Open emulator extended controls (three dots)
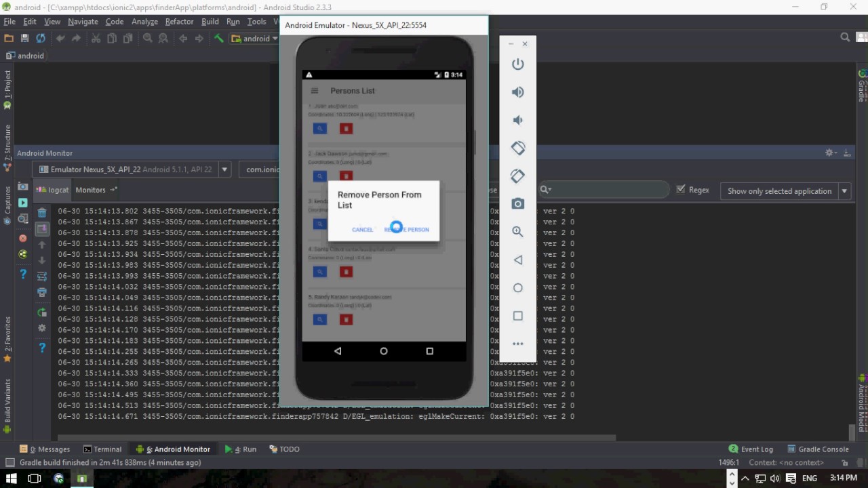Viewport: 868px width, 488px height. click(517, 344)
